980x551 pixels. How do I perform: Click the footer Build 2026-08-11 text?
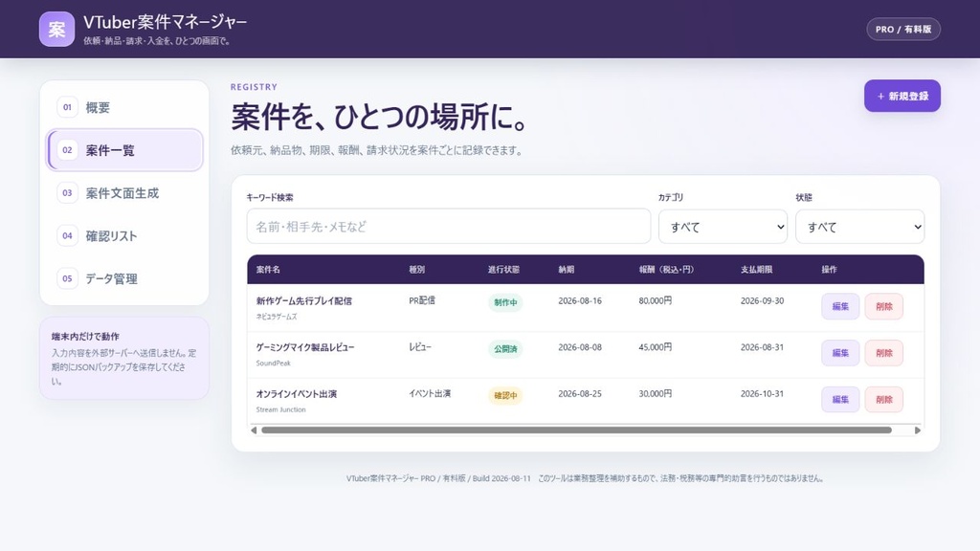[x=501, y=478]
